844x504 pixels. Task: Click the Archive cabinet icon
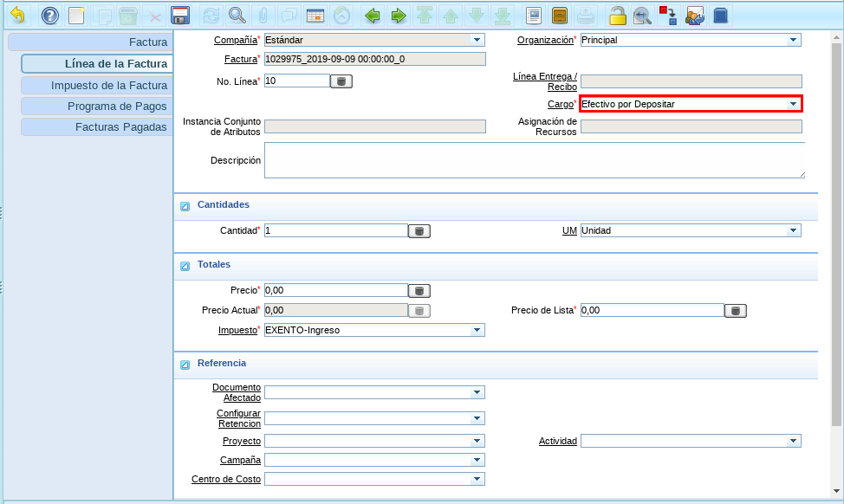coord(560,16)
